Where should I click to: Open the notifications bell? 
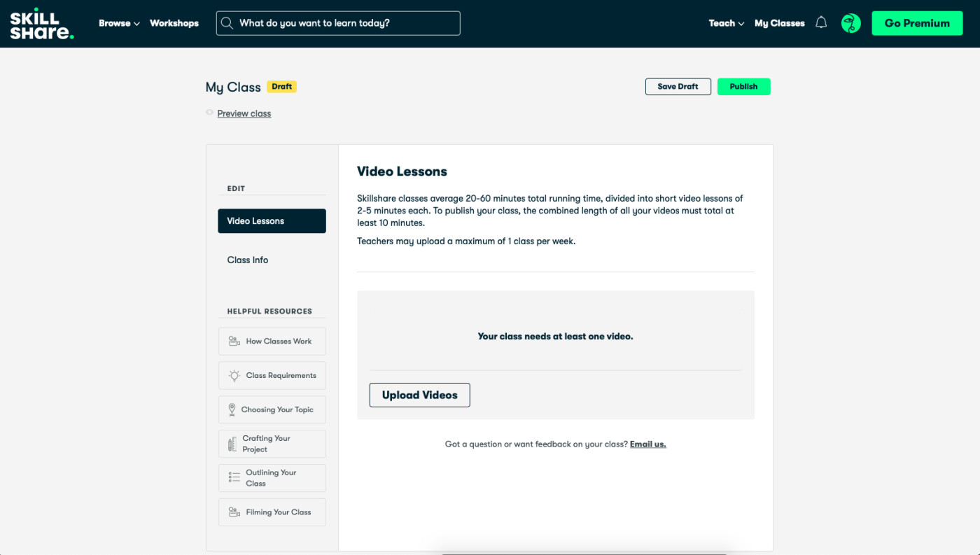point(821,23)
